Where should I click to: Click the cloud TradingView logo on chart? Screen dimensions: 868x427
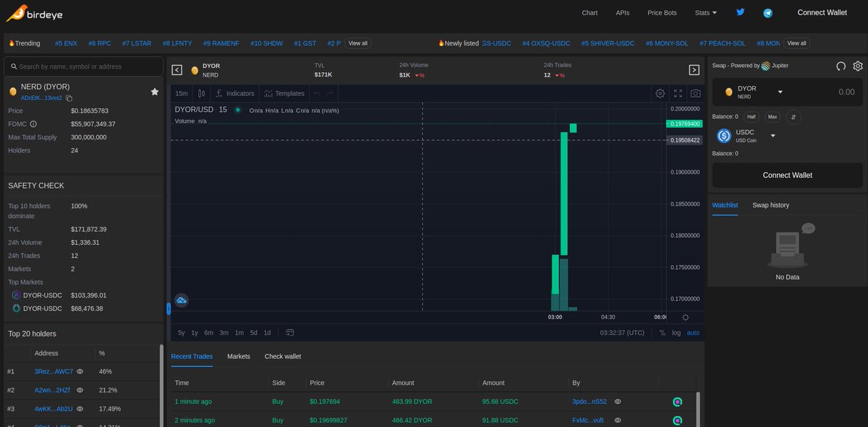click(182, 300)
